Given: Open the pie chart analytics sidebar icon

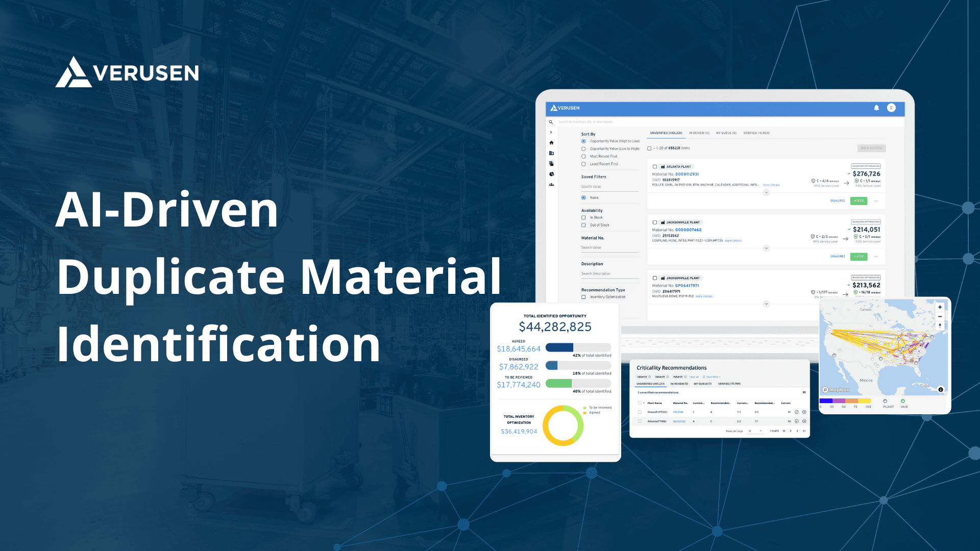Looking at the screenshot, I should coord(551,174).
